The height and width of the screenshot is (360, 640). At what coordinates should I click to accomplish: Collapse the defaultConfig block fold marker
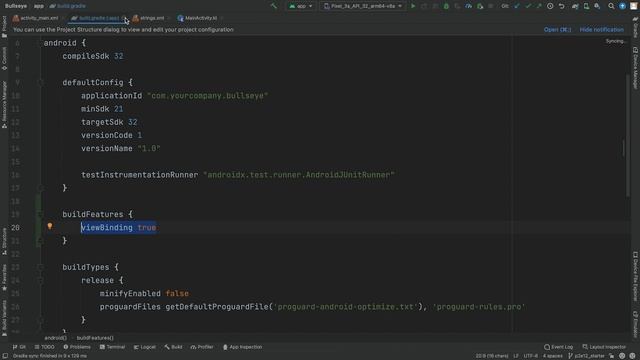point(40,82)
